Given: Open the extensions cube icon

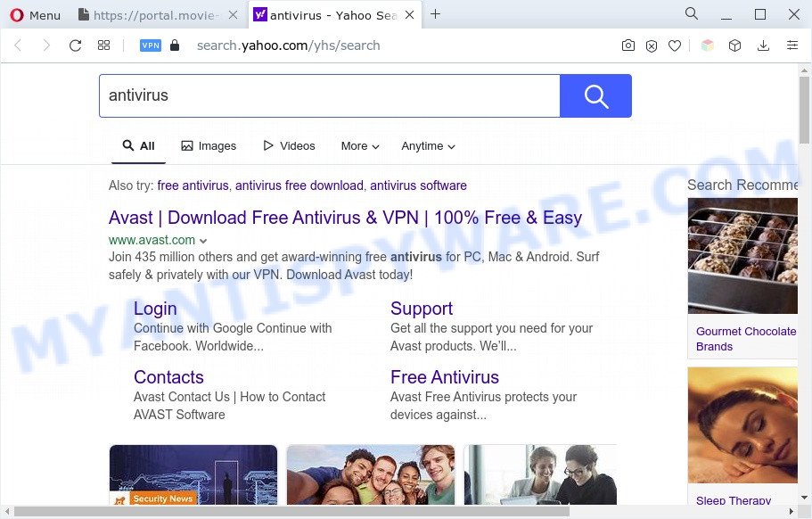Looking at the screenshot, I should tap(734, 45).
